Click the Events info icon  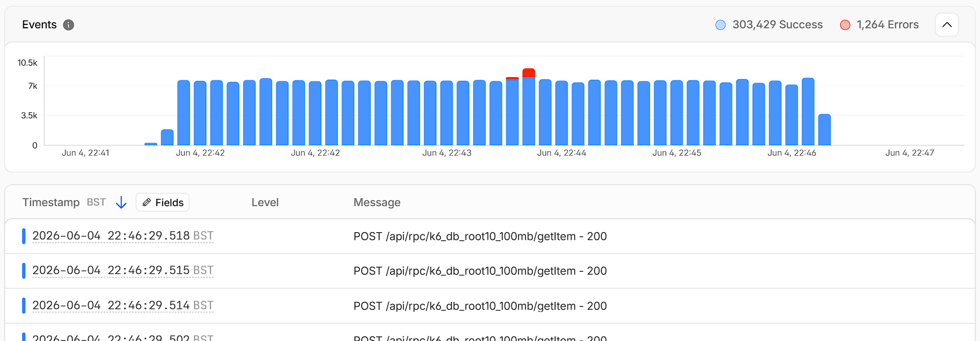pos(69,25)
